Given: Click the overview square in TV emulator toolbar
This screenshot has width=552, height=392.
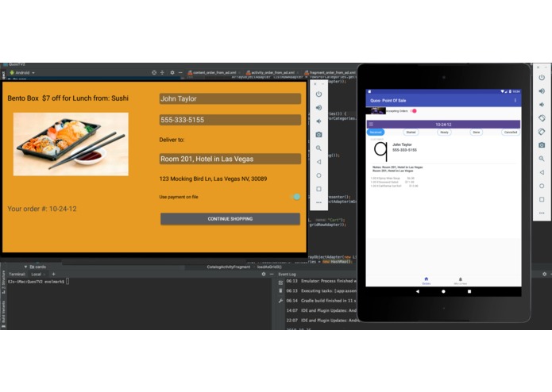Looking at the screenshot, I should point(318,189).
